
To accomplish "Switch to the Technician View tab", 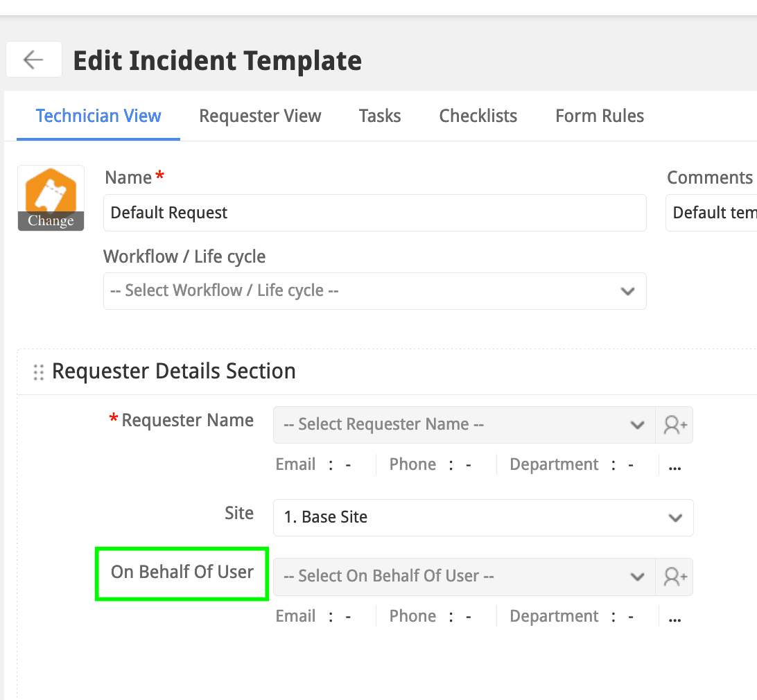I will pos(98,116).
